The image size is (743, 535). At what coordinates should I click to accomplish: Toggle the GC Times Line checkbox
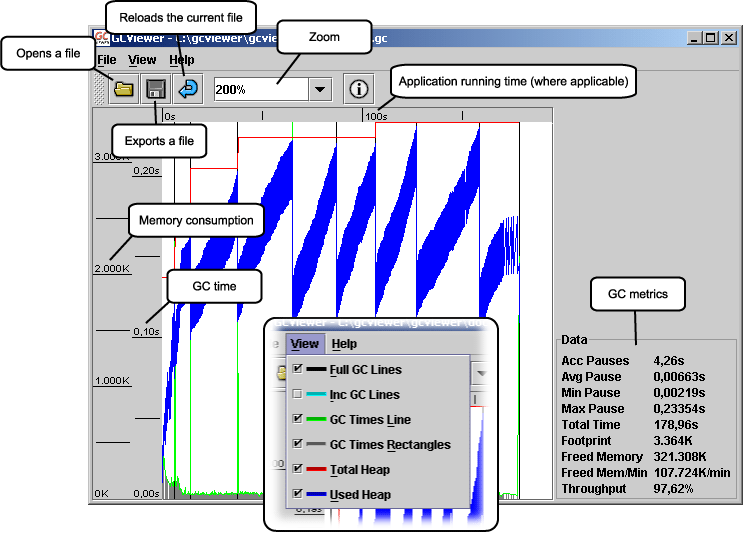[x=298, y=418]
